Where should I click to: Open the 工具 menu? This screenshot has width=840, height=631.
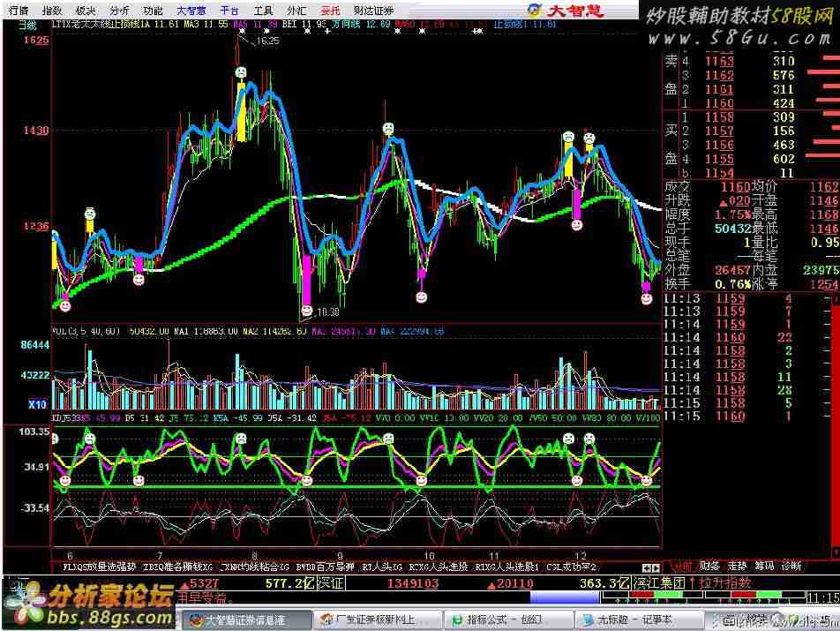click(x=263, y=11)
